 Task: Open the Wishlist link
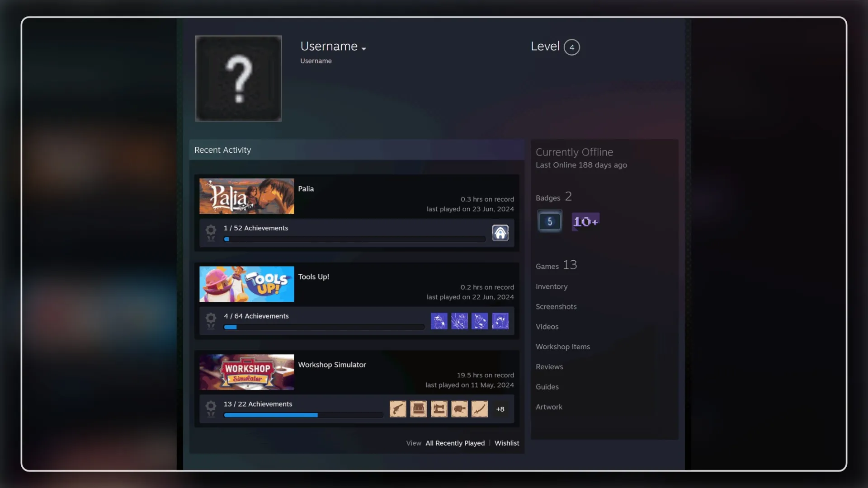click(x=507, y=443)
